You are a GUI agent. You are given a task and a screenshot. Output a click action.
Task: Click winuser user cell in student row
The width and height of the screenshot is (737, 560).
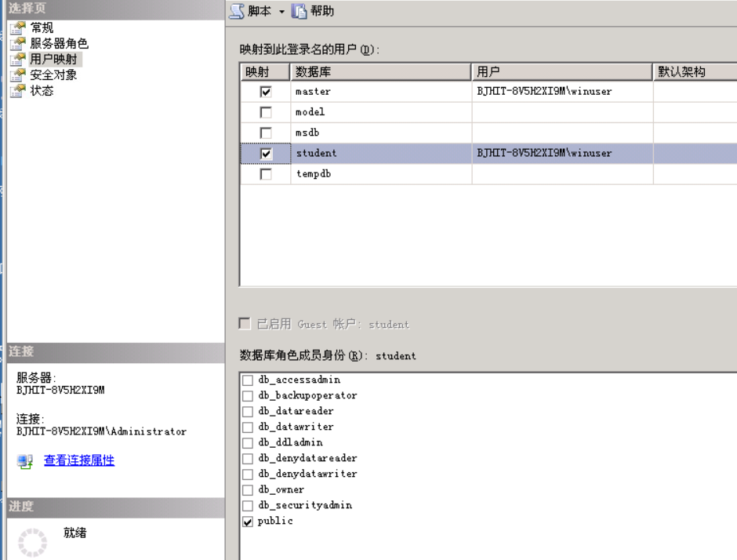click(563, 154)
